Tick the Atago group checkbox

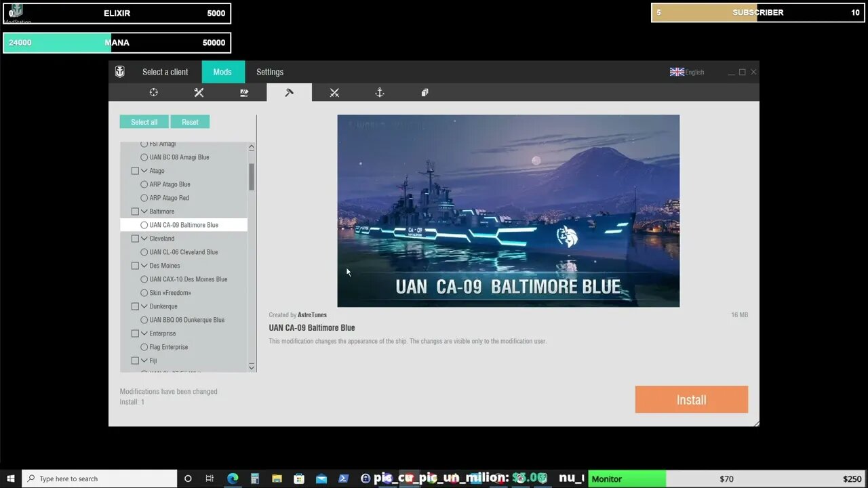pyautogui.click(x=135, y=171)
